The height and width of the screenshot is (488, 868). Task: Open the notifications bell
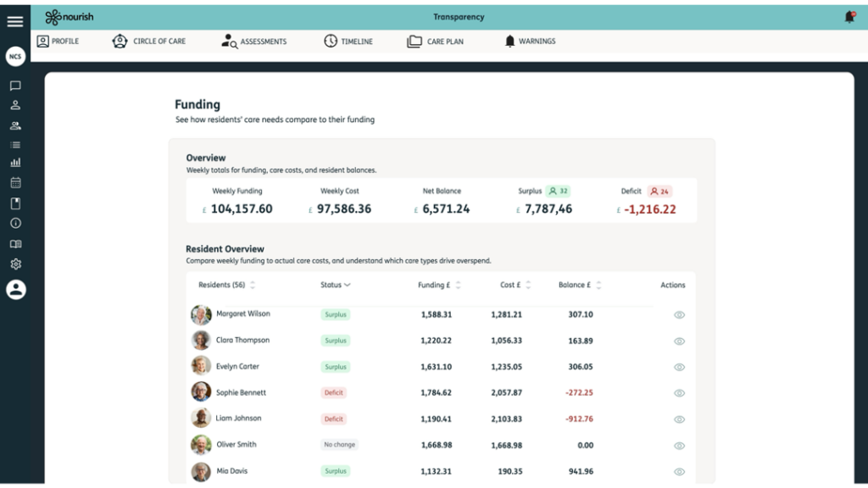click(x=849, y=17)
